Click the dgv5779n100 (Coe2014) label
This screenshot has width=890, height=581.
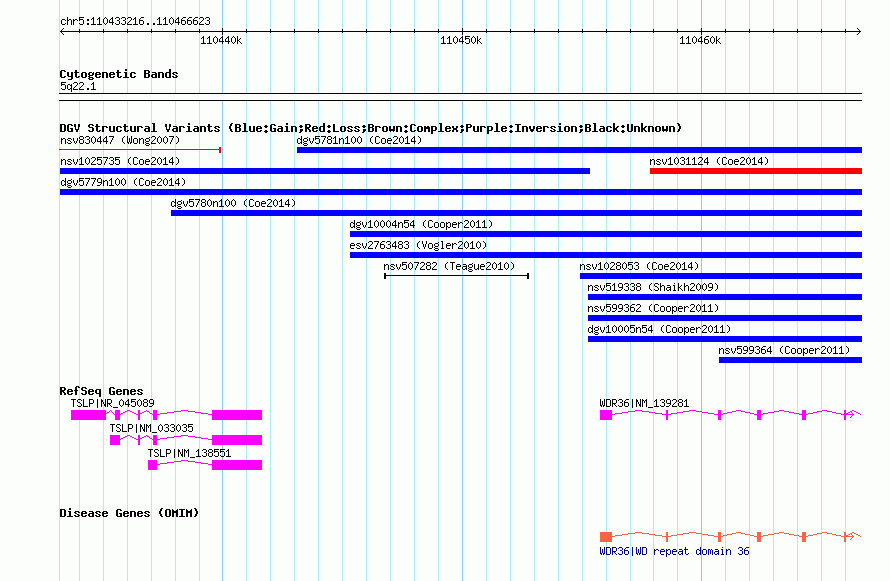tap(123, 182)
